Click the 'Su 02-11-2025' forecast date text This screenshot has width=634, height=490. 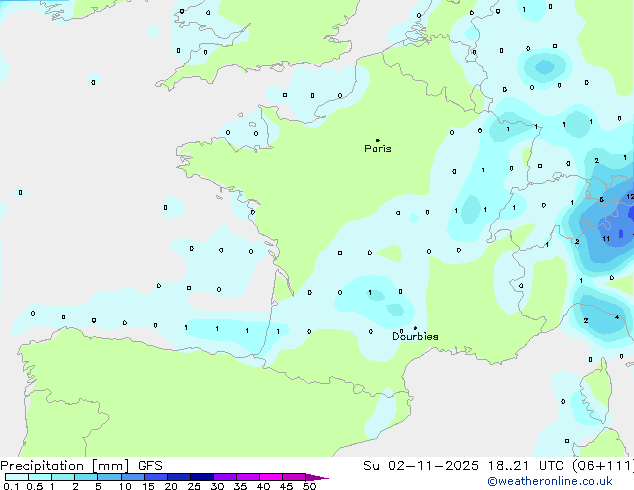click(x=421, y=466)
